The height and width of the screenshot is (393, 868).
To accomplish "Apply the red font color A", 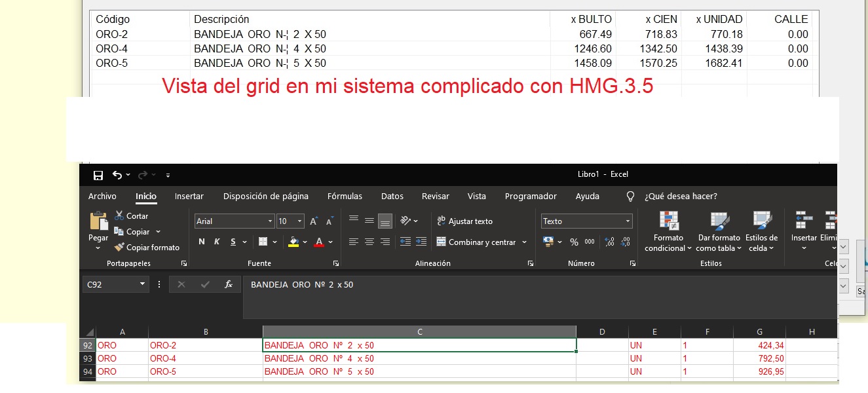I will point(319,242).
